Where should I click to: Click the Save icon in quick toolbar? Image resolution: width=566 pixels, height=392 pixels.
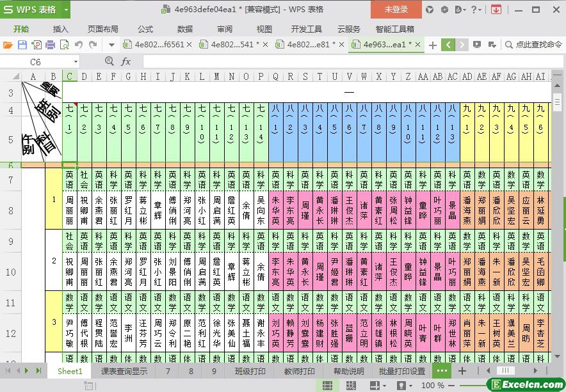point(22,45)
